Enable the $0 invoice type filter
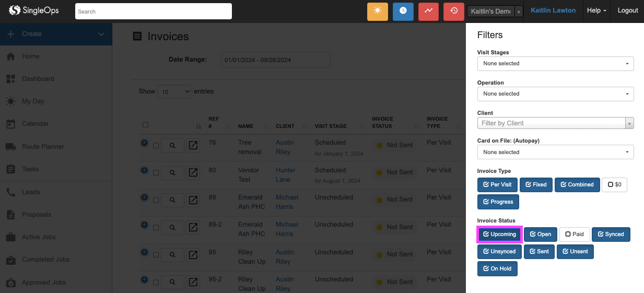Image resolution: width=644 pixels, height=293 pixels. [614, 184]
